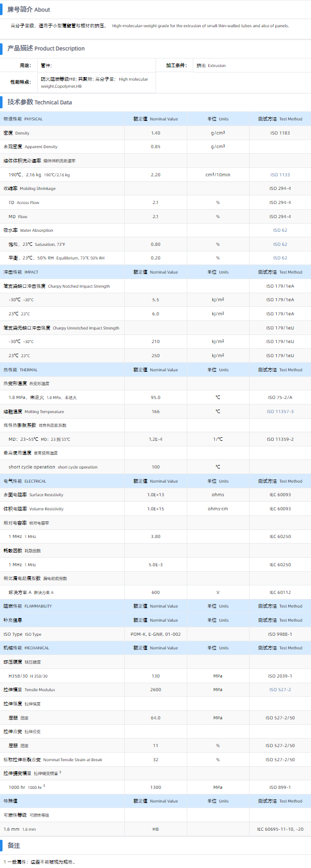Select the 挤出 Extrusion processing condition text
311x868 pixels.
click(211, 65)
